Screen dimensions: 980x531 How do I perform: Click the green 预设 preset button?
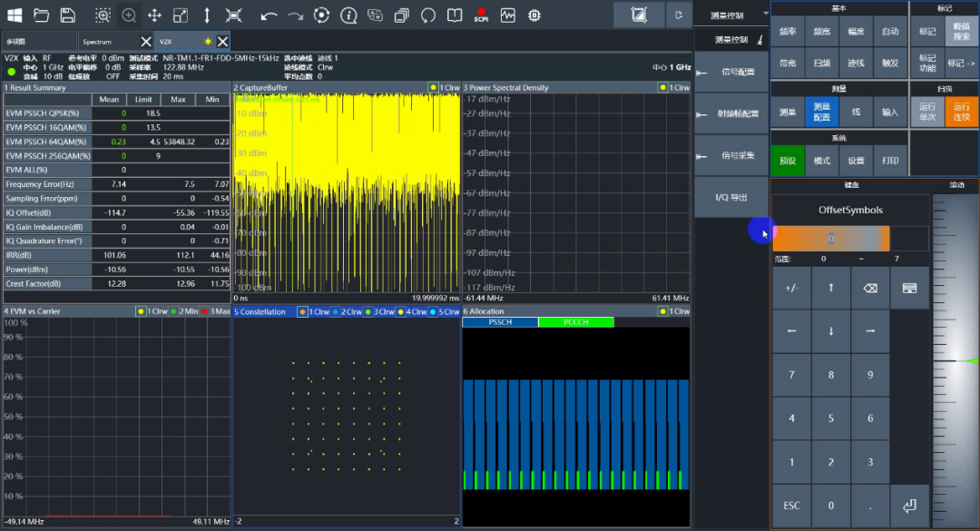pos(788,161)
